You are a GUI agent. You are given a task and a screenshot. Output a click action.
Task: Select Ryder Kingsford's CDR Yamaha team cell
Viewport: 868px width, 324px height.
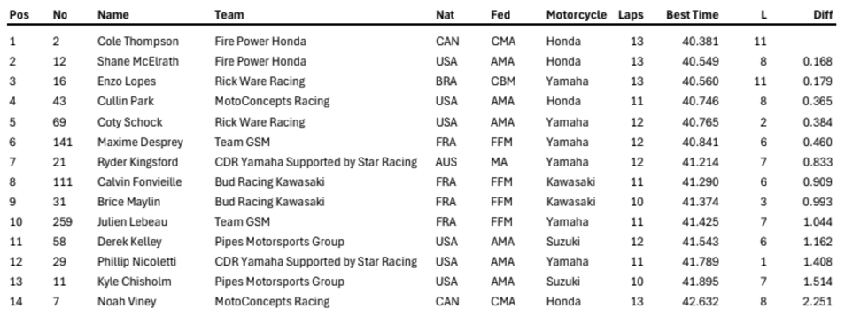pyautogui.click(x=315, y=162)
